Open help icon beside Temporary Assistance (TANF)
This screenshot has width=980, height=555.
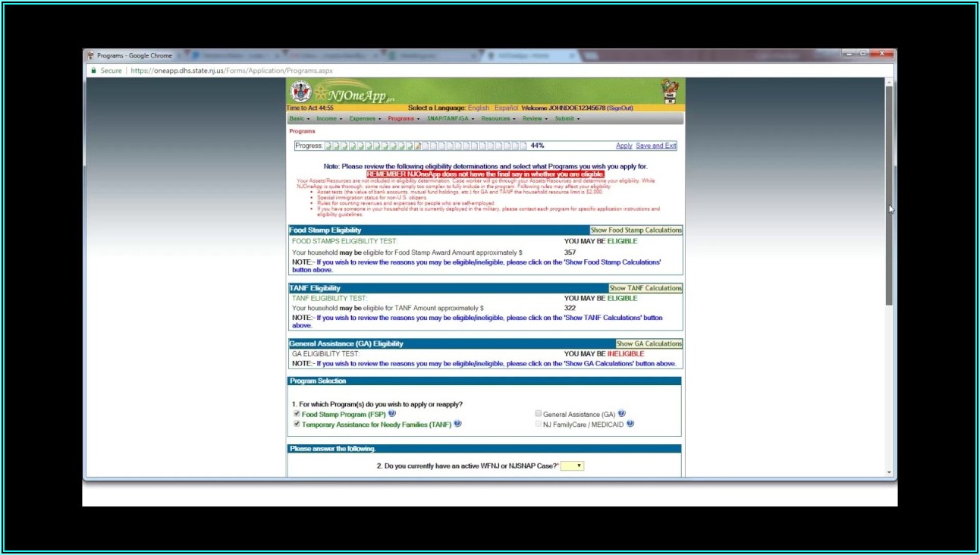(x=457, y=424)
